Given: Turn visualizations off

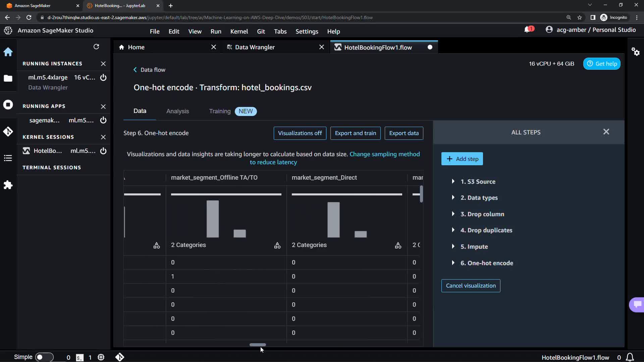Looking at the screenshot, I should tap(300, 133).
